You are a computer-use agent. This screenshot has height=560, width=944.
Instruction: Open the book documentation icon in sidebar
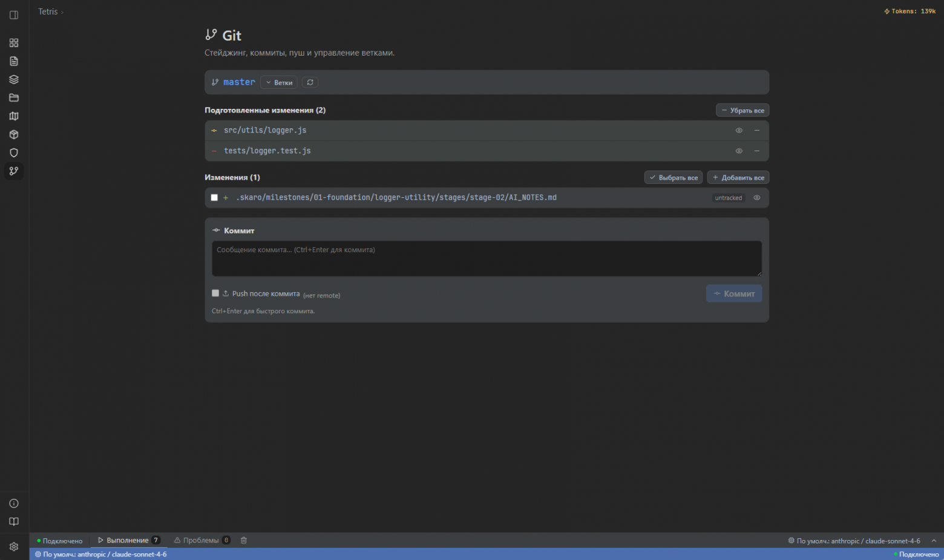(x=14, y=522)
